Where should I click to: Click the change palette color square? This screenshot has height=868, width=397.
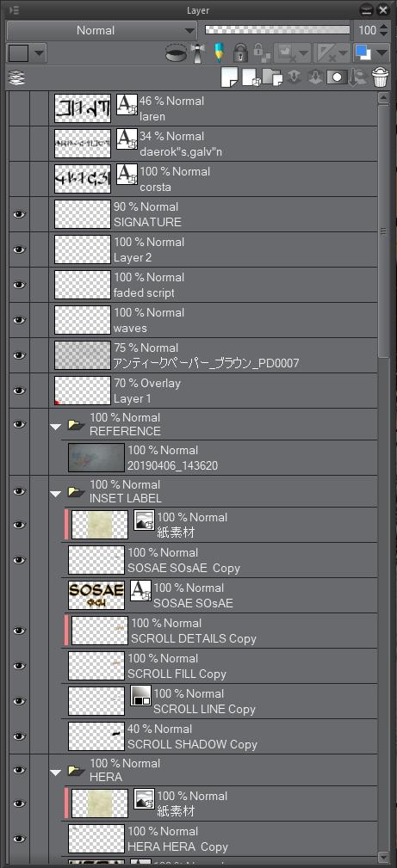tap(18, 53)
